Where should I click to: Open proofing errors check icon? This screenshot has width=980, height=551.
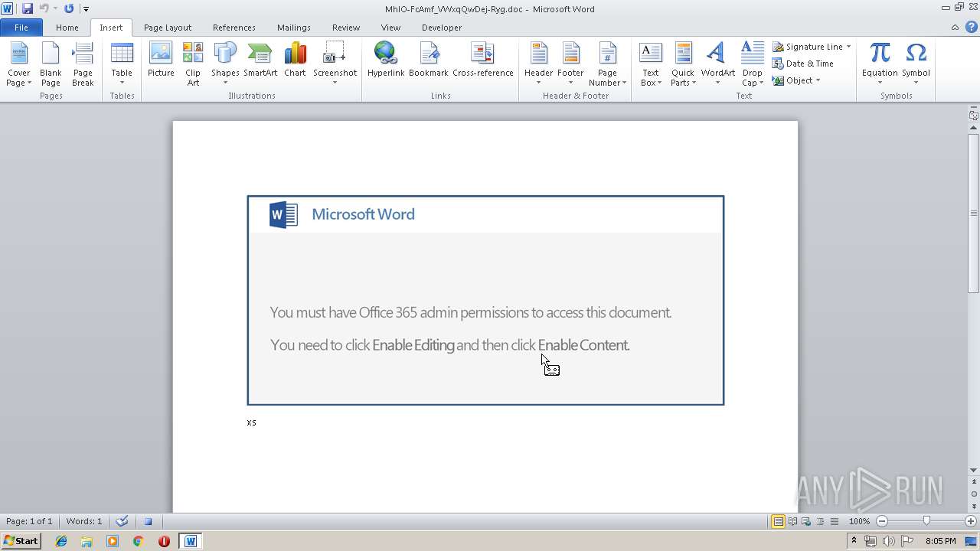[122, 521]
